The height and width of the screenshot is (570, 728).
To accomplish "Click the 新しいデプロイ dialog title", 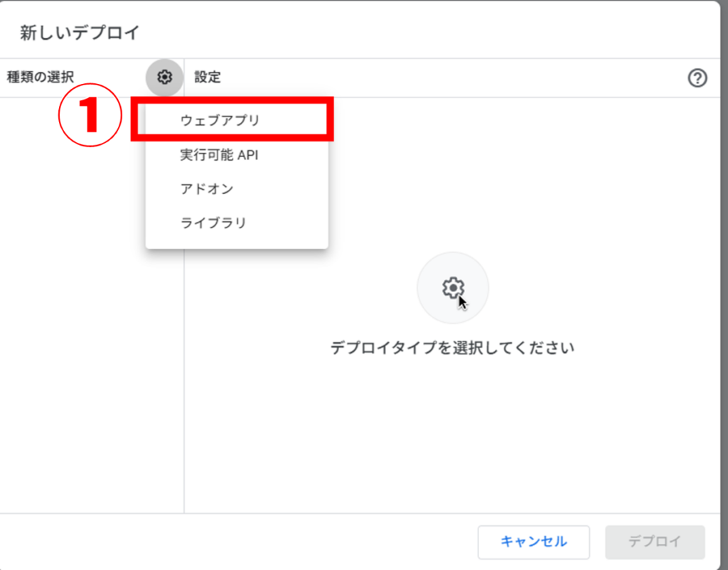I will click(80, 32).
